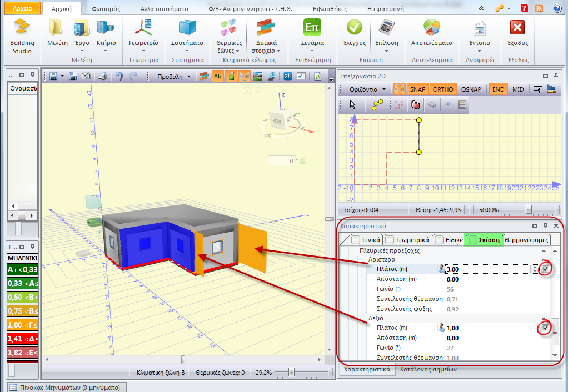The image size is (568, 392).
Task: Select the Γενικά properties tab
Action: pos(367,240)
